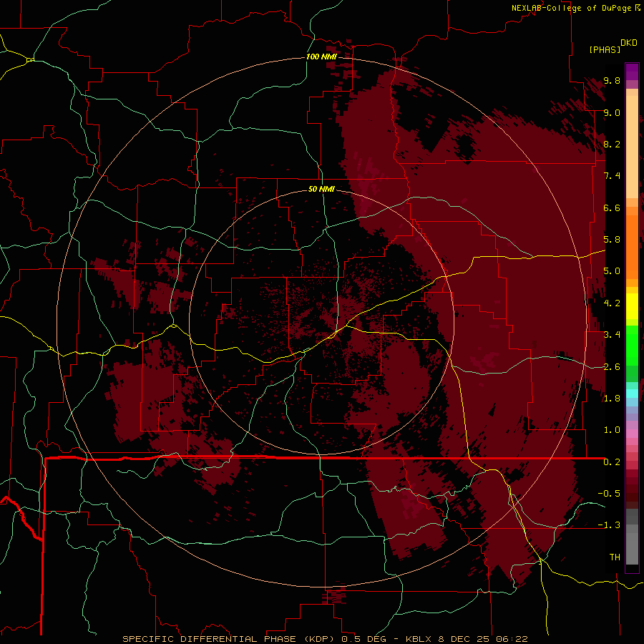
Task: Click the 2.6 scale value
Action: point(612,367)
